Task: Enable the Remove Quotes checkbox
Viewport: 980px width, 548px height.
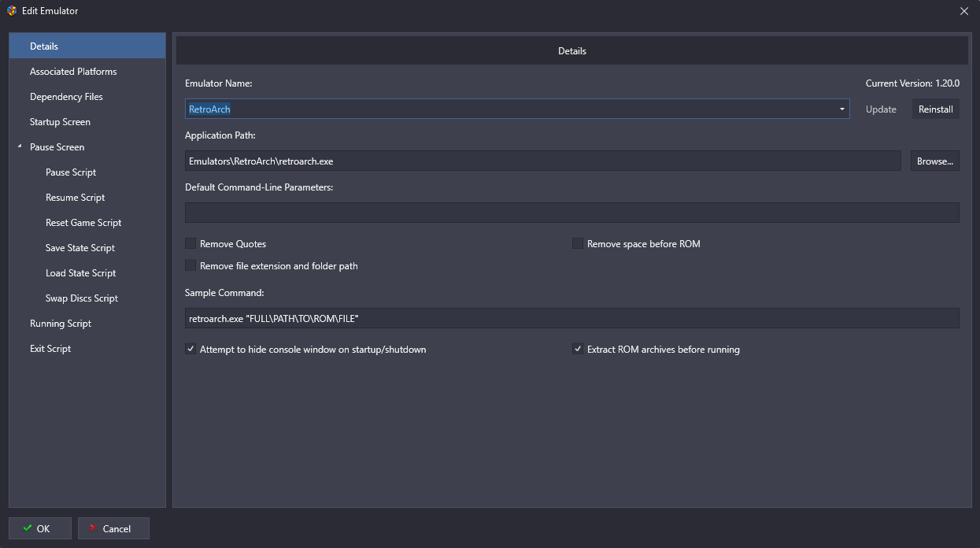Action: pos(190,244)
